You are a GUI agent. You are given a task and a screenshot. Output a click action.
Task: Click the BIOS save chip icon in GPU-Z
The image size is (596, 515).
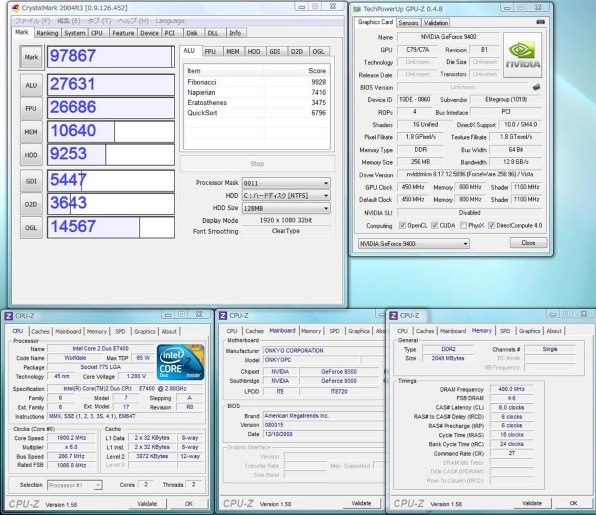(x=536, y=87)
